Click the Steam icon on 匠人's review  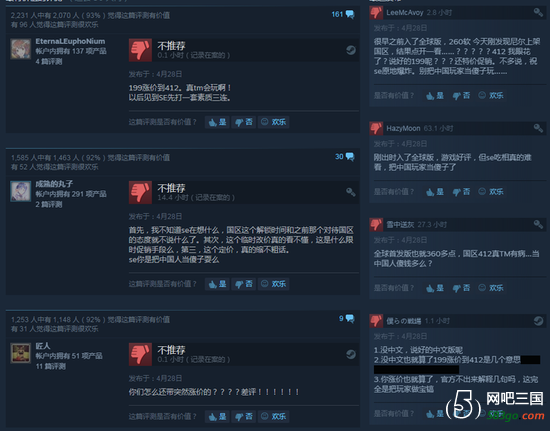pos(351,354)
